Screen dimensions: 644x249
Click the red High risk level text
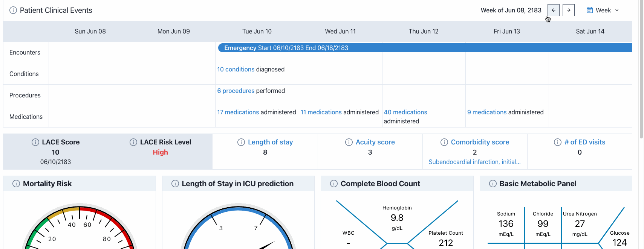(x=160, y=152)
